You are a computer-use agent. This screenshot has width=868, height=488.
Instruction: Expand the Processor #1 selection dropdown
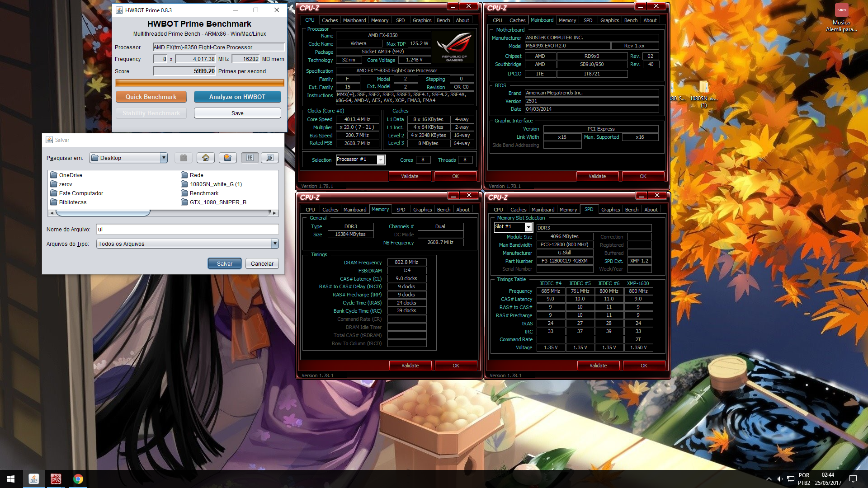coord(381,160)
